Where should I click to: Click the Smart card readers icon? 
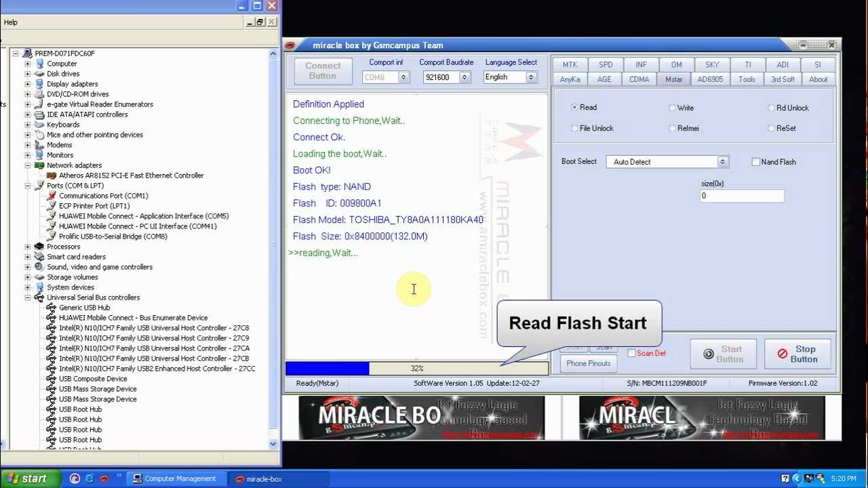tap(39, 257)
